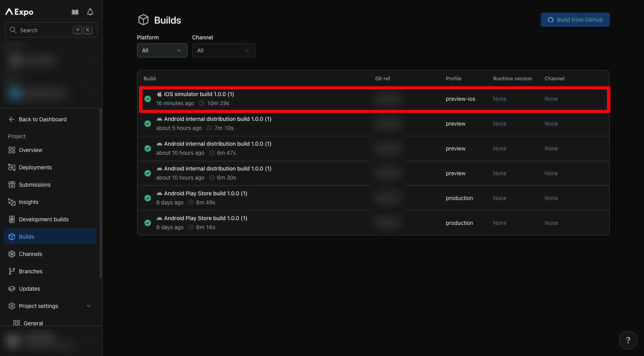Click the success check on the 5 hours ago build
The height and width of the screenshot is (356, 644).
(148, 124)
